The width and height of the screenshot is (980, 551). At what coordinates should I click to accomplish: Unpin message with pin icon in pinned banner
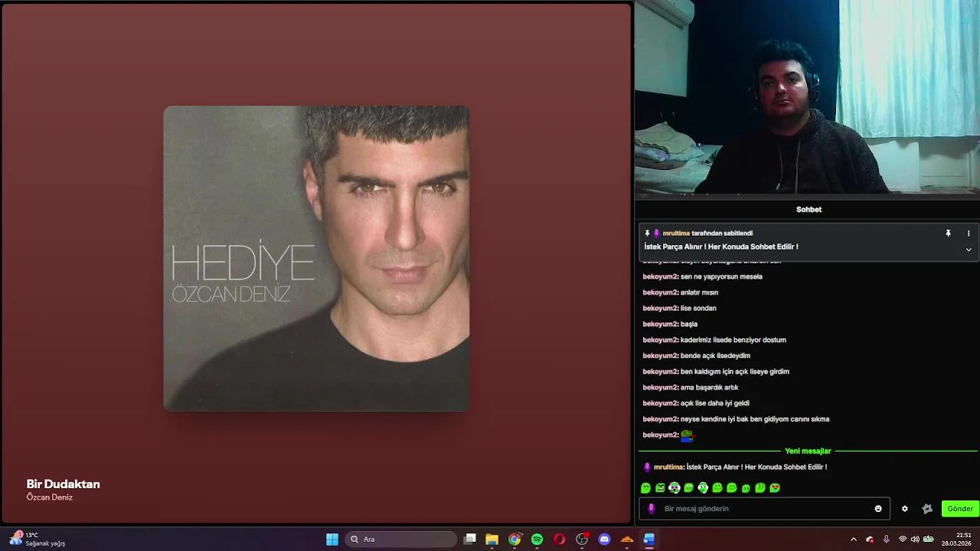tap(948, 233)
